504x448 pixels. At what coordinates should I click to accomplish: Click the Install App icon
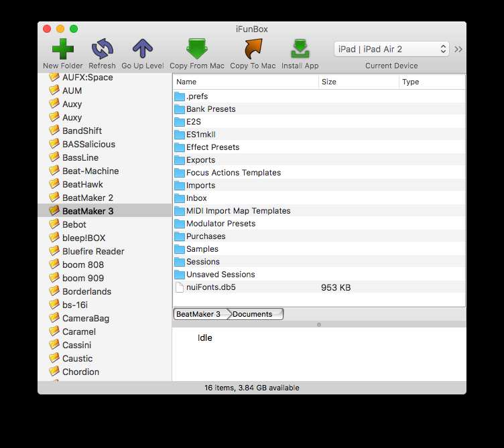300,49
